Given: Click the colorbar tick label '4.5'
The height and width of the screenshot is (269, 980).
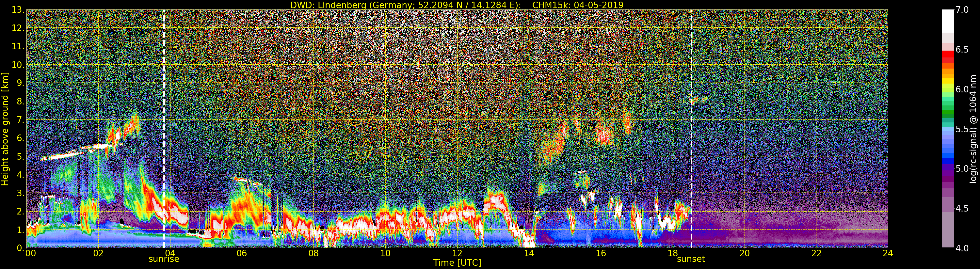Looking at the screenshot, I should coord(962,209).
